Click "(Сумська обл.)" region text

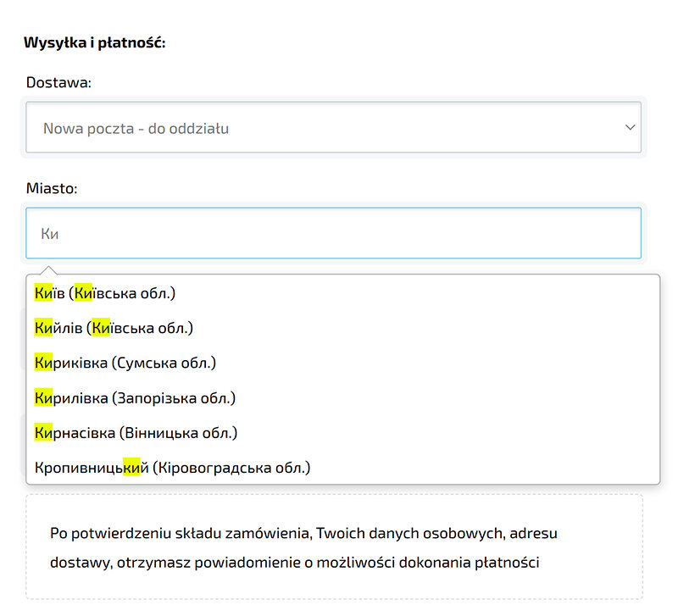[x=164, y=363]
